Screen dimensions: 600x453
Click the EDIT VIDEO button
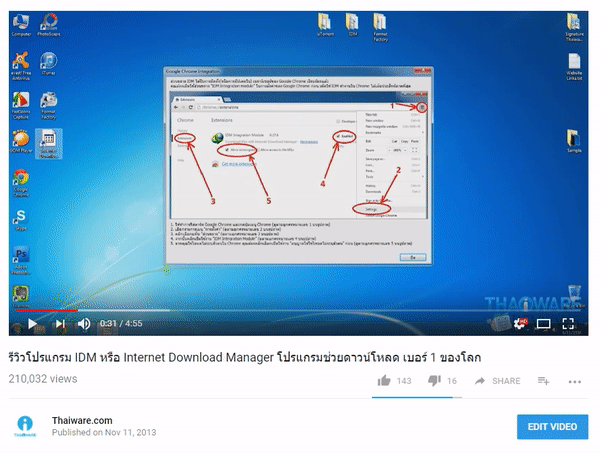[552, 427]
